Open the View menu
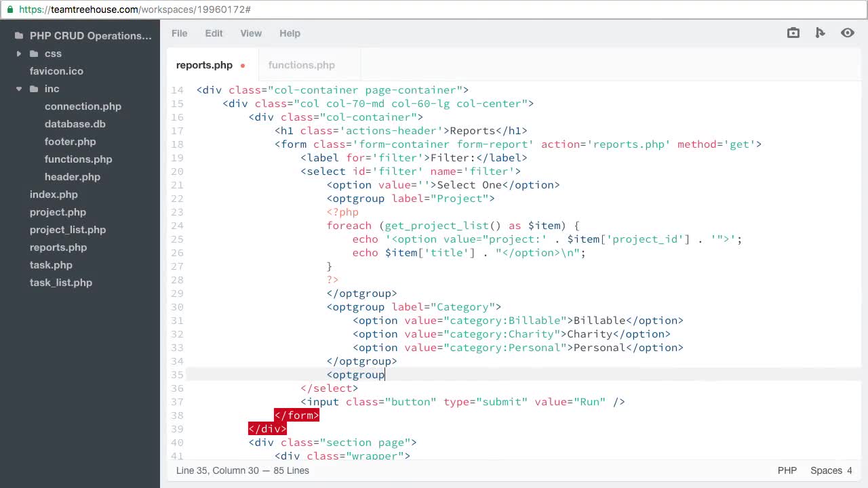The image size is (868, 488). [x=251, y=33]
